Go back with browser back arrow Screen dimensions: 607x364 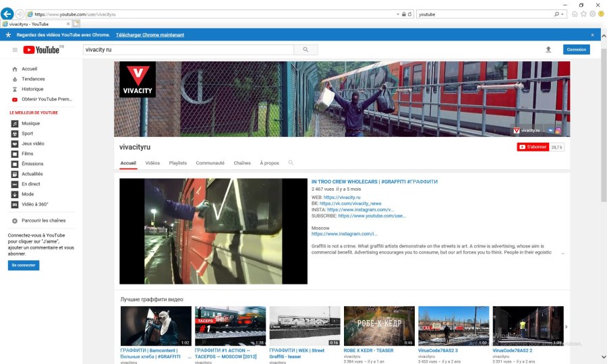[7, 13]
